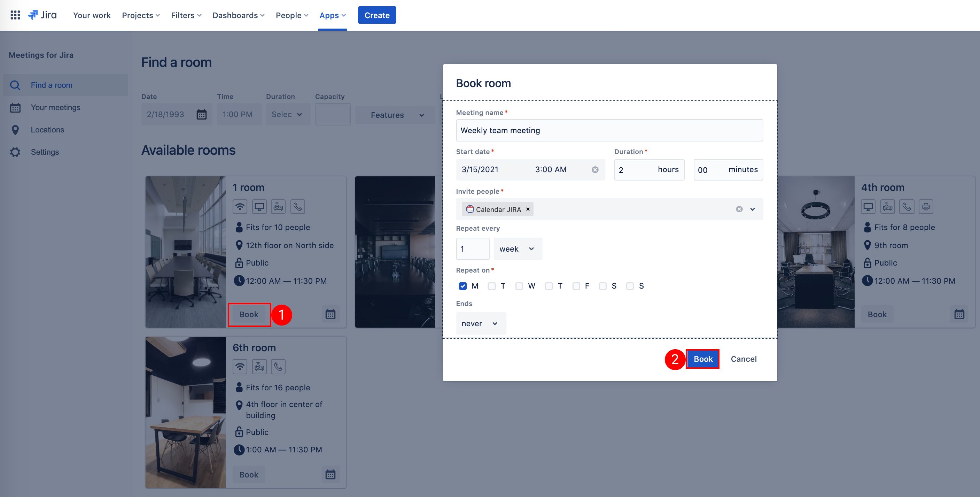
Task: Click the phone icon of 6th room
Action: tap(279, 367)
